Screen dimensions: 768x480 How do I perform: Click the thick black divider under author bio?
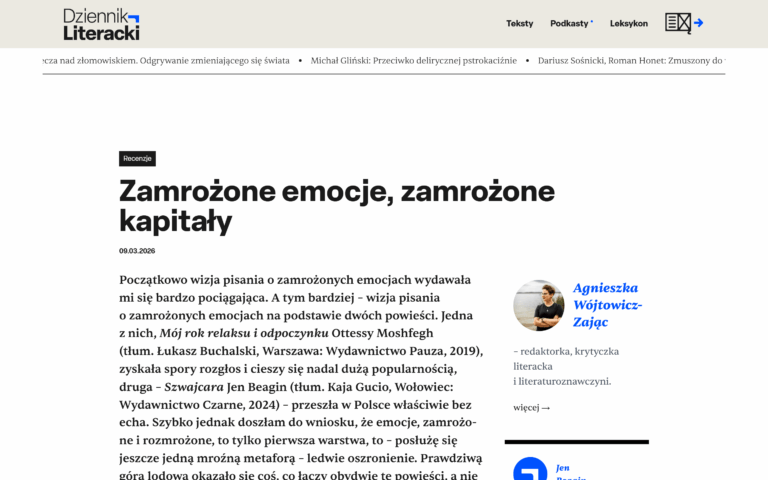[x=576, y=441]
